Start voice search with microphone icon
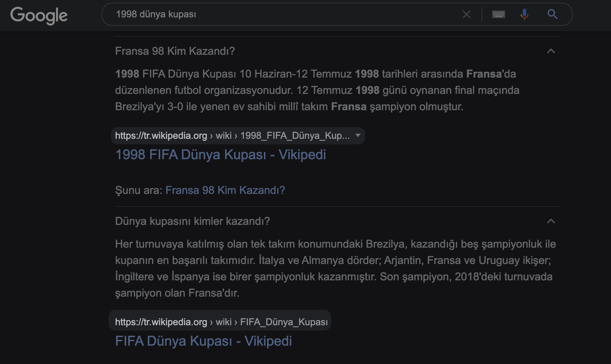Screen dimensions: 611x364 524,14
